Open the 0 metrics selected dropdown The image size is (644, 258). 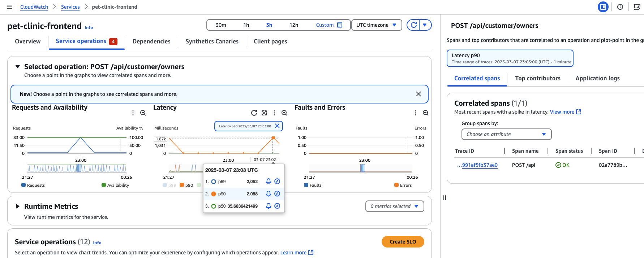(395, 206)
